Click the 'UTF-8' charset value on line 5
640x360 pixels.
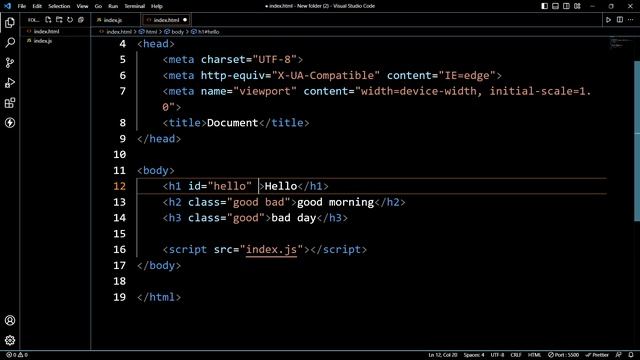274,60
